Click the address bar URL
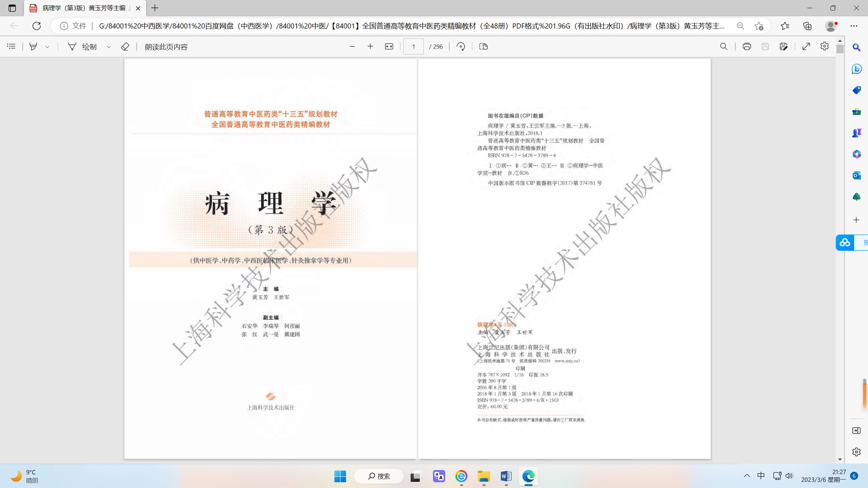The height and width of the screenshot is (488, 868). pyautogui.click(x=412, y=26)
